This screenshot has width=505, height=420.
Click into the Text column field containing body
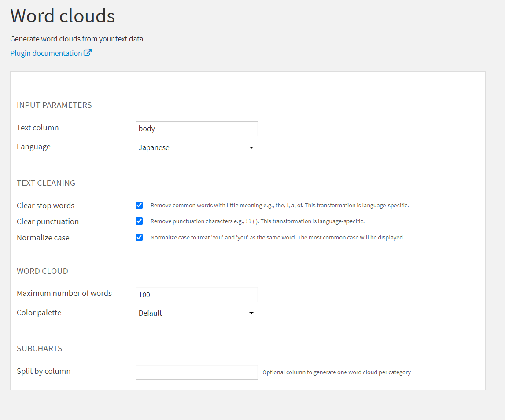tap(196, 129)
